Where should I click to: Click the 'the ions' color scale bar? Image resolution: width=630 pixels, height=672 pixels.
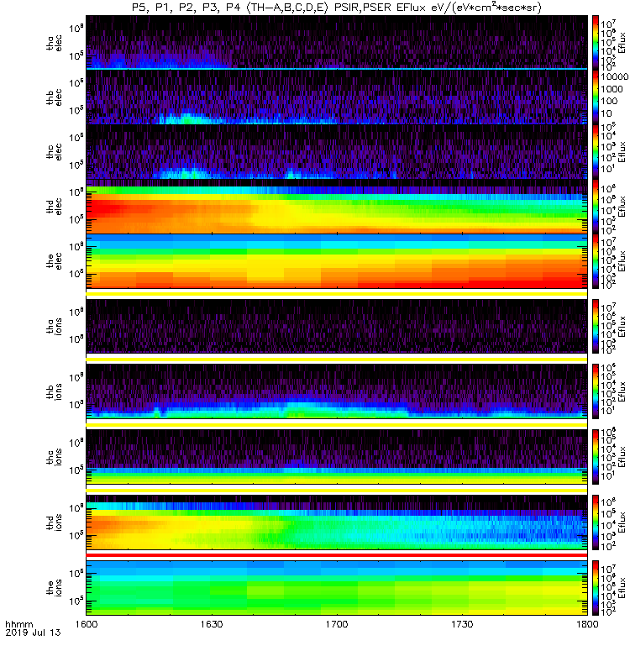click(x=596, y=588)
